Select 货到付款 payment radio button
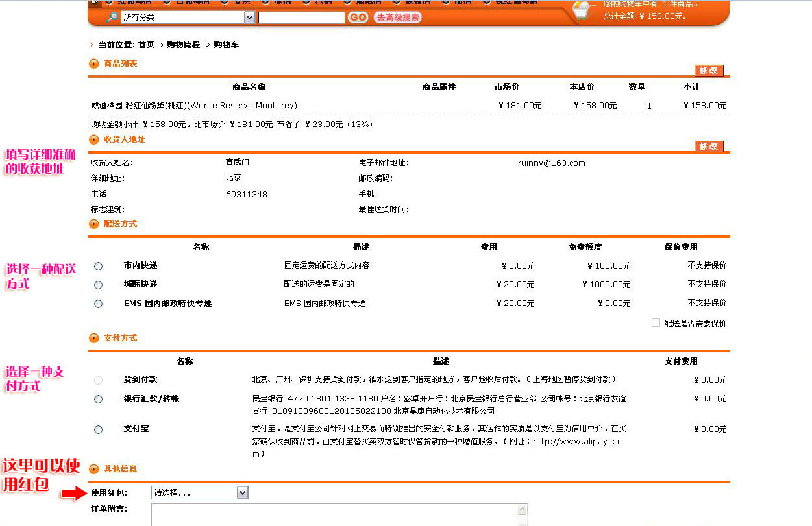The height and width of the screenshot is (526, 812). pyautogui.click(x=98, y=380)
